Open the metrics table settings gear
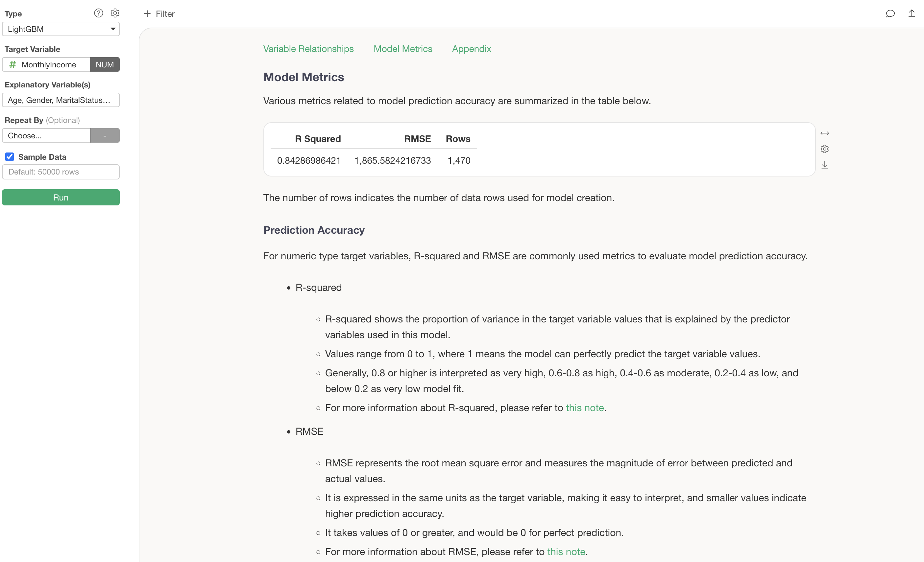This screenshot has width=924, height=562. (x=824, y=149)
